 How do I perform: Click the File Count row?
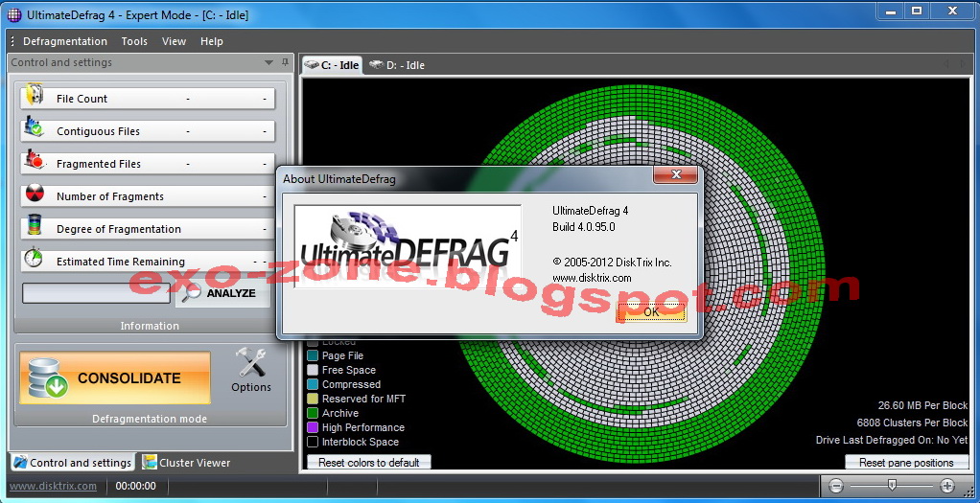[x=148, y=98]
